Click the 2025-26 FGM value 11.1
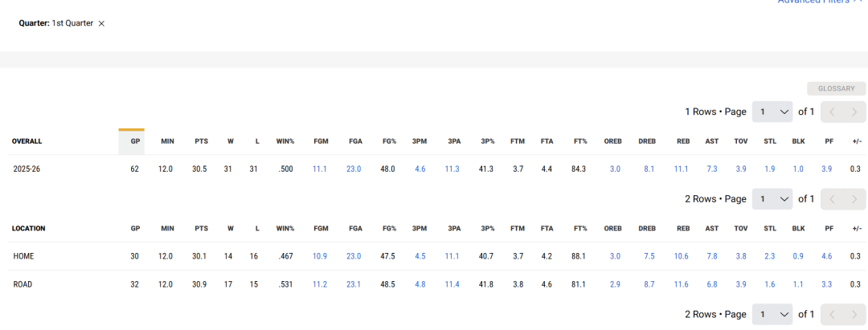Image resolution: width=868 pixels, height=330 pixels. coord(320,169)
